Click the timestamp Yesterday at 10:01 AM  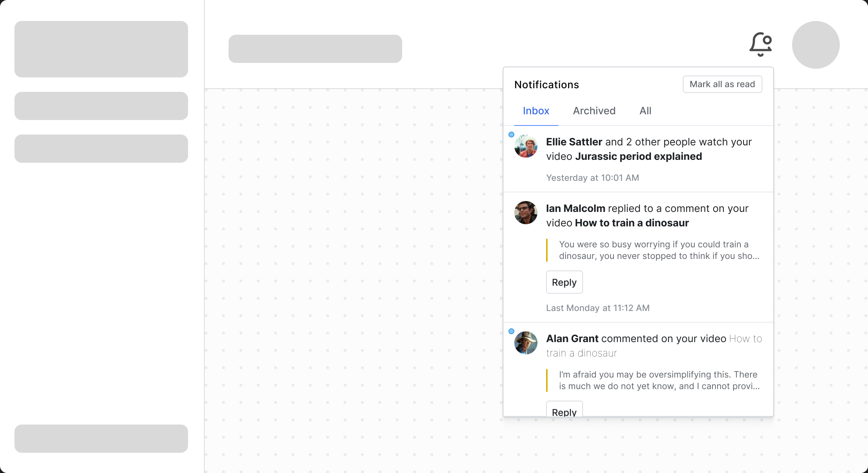(592, 178)
